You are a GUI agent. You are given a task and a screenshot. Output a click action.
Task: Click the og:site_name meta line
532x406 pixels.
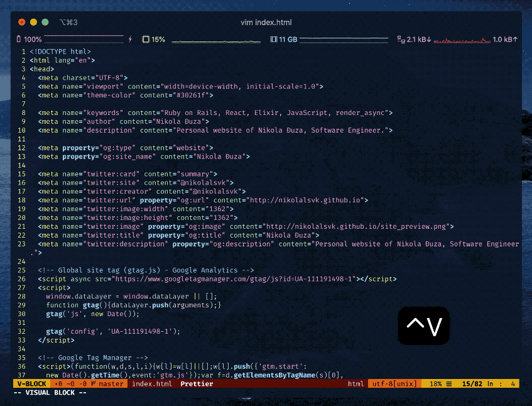click(x=144, y=156)
